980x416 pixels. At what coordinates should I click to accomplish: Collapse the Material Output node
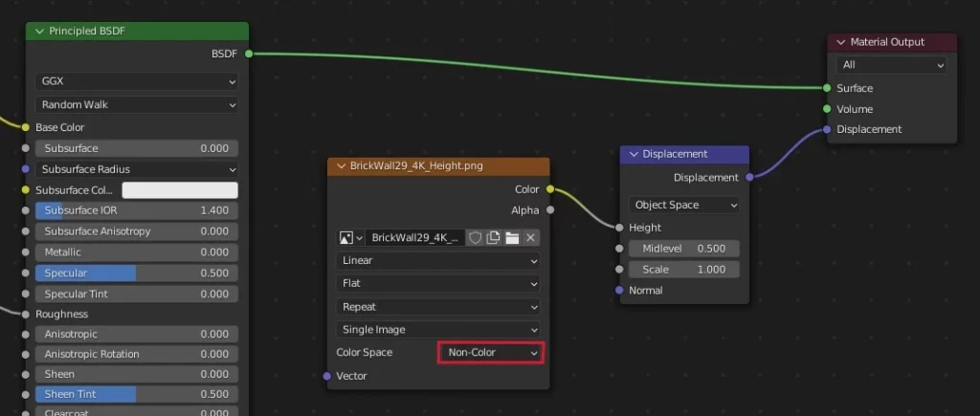click(x=841, y=42)
